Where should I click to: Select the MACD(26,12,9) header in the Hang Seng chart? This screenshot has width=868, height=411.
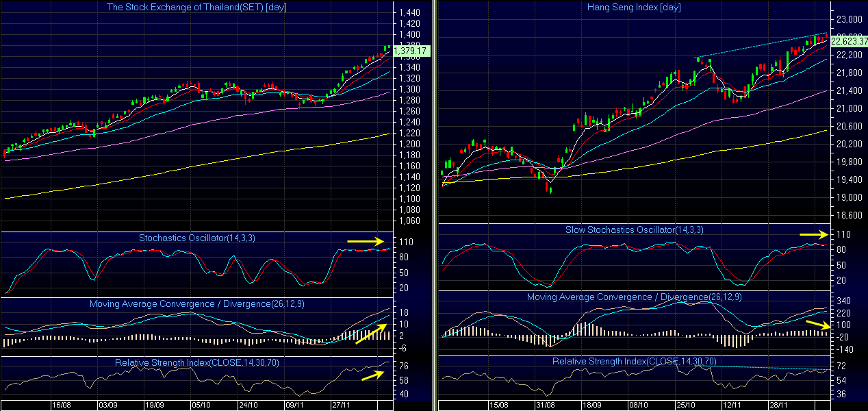click(634, 297)
